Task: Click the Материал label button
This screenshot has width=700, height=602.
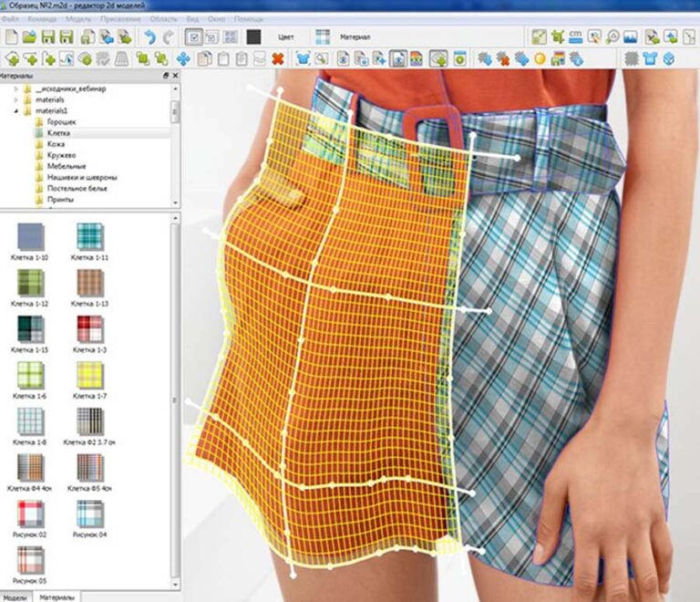Action: 355,37
